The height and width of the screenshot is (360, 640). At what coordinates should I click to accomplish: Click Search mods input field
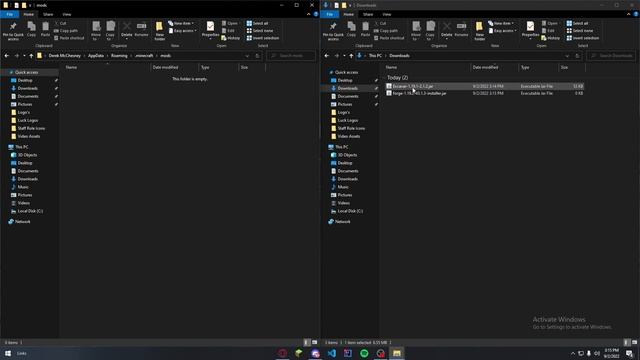click(x=291, y=56)
